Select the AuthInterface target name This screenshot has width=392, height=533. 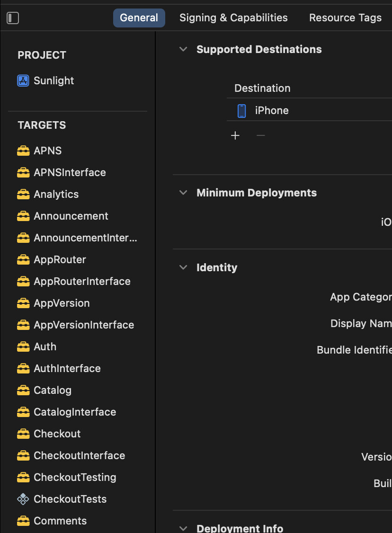pyautogui.click(x=67, y=368)
